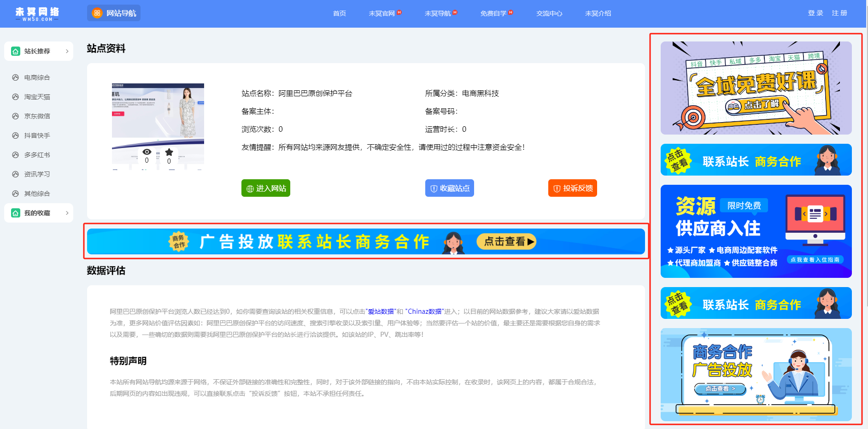Click the green home icon beside 站长推荐
This screenshot has height=429, width=868.
click(x=16, y=51)
